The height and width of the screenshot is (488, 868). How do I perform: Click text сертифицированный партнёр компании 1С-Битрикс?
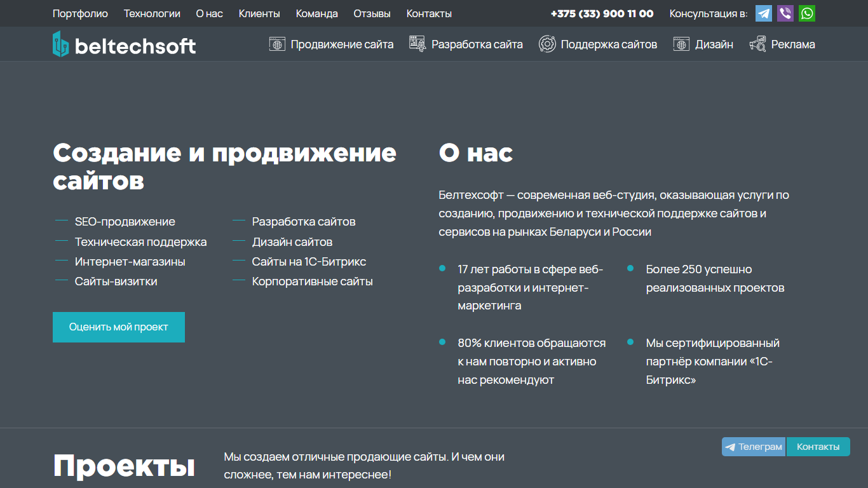coord(713,362)
